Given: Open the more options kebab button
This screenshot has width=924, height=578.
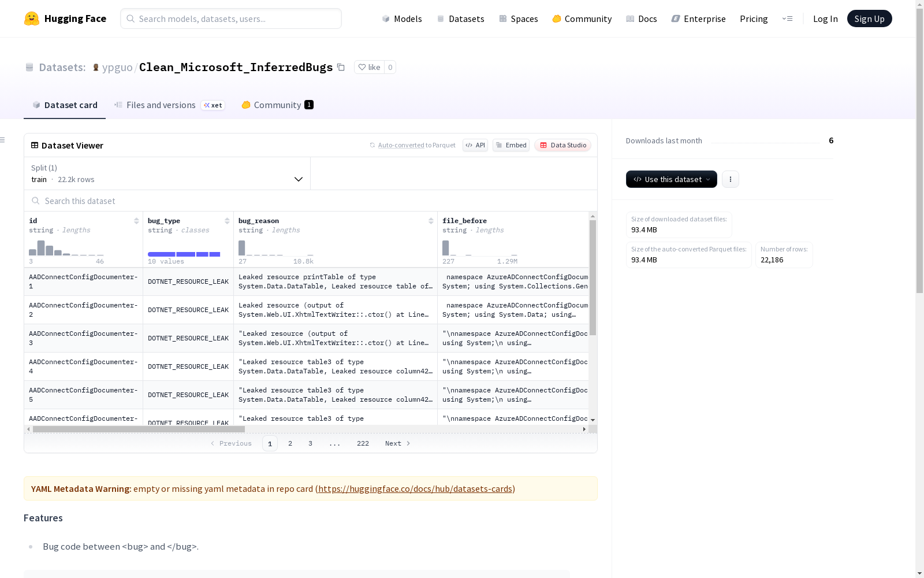Looking at the screenshot, I should tap(731, 179).
